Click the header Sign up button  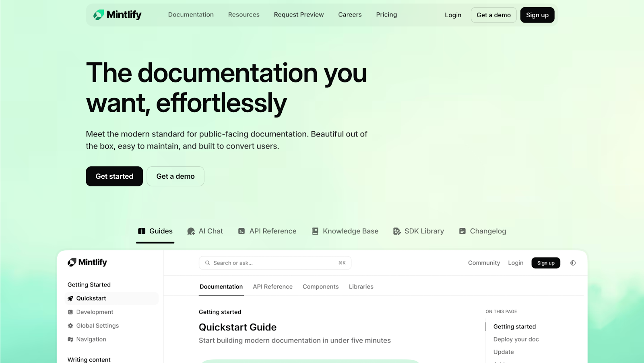537,15
